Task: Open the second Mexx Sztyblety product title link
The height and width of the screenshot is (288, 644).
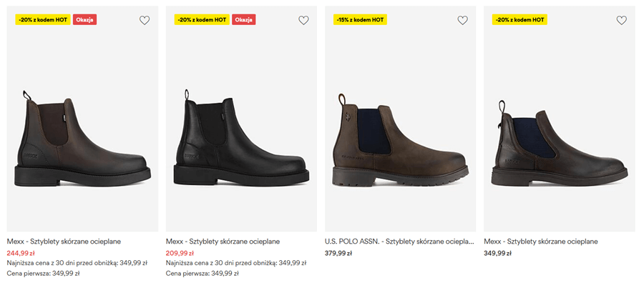Action: click(x=223, y=242)
